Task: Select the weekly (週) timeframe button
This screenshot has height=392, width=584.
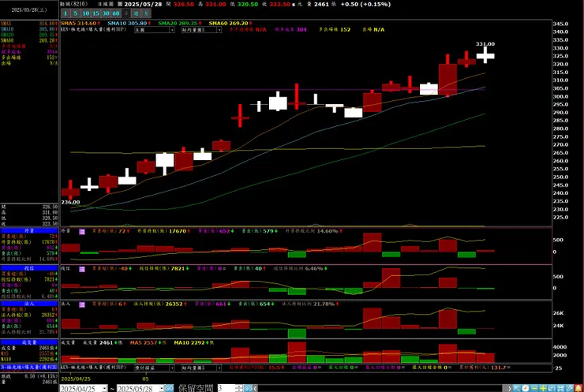Action: [x=137, y=13]
